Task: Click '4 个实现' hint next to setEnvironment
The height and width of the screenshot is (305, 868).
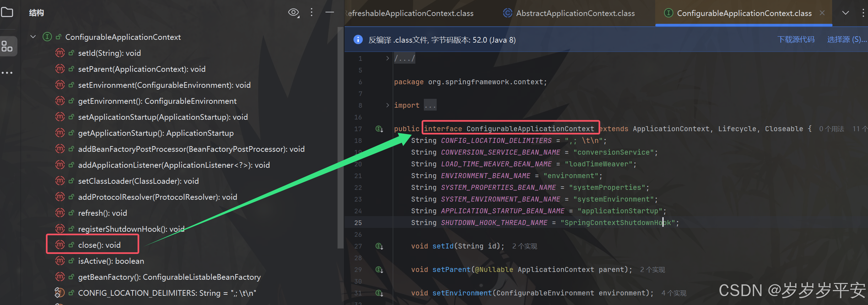Action: coord(674,293)
